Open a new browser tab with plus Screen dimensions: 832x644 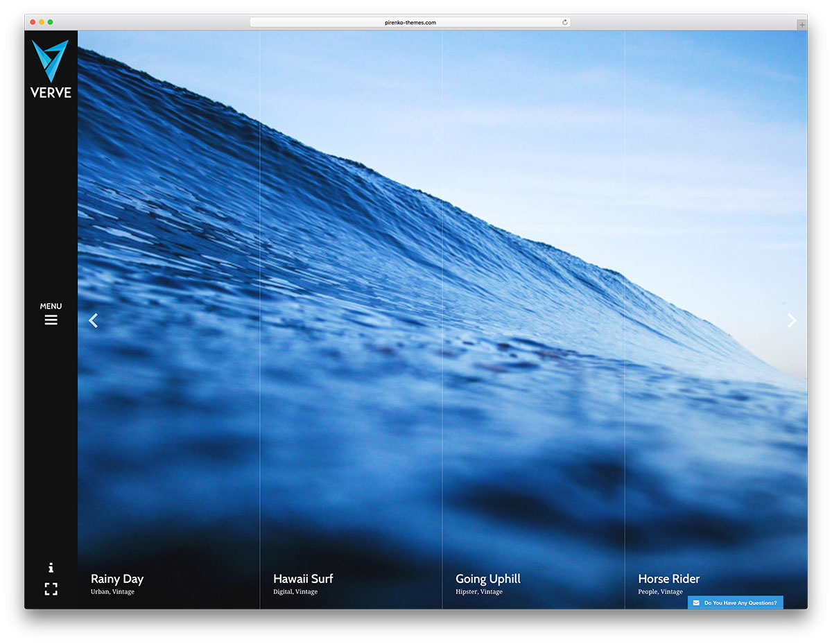(x=802, y=24)
